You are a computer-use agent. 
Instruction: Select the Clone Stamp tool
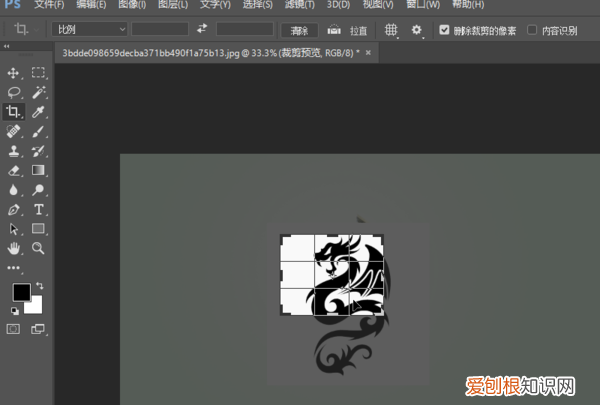pyautogui.click(x=14, y=151)
